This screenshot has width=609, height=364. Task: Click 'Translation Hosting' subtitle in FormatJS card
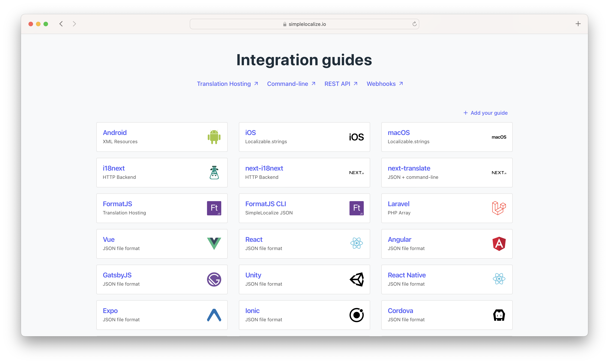click(124, 213)
